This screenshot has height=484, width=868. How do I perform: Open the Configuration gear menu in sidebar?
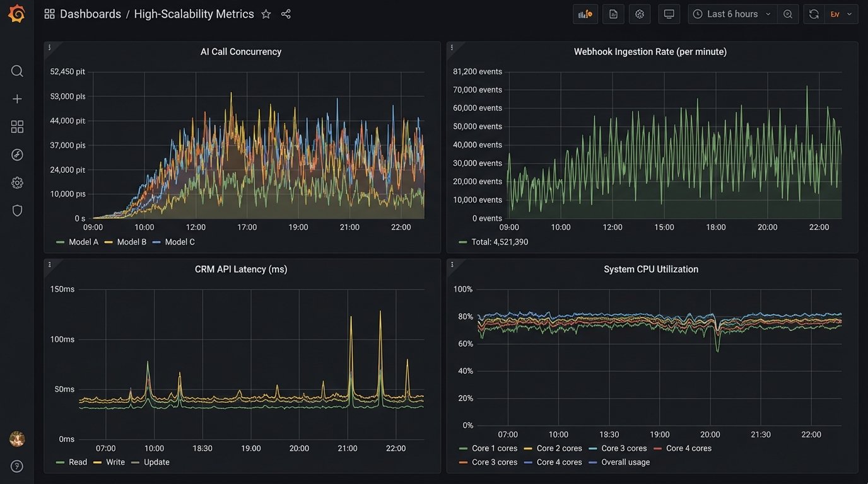point(17,183)
